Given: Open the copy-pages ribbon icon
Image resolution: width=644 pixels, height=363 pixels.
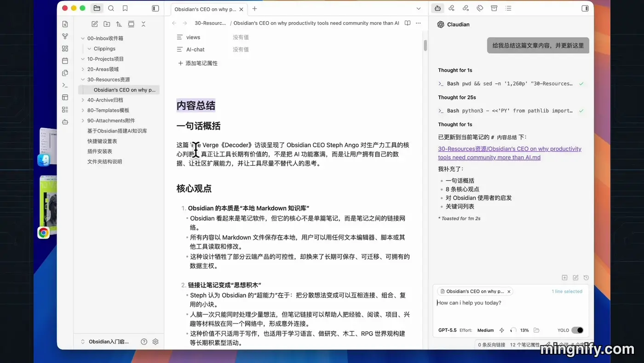Looking at the screenshot, I should click(x=65, y=73).
